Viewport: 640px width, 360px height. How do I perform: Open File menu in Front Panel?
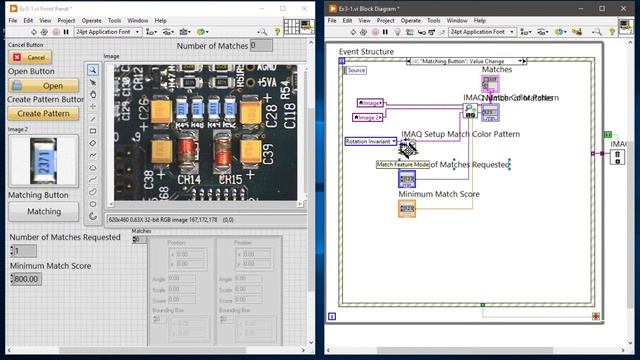click(x=13, y=20)
